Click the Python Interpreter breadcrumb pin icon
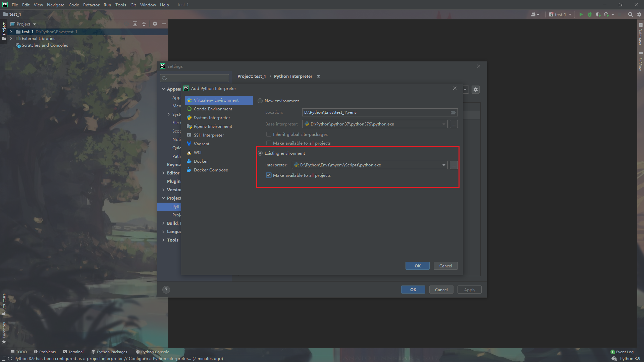This screenshot has height=362, width=644. [318, 76]
